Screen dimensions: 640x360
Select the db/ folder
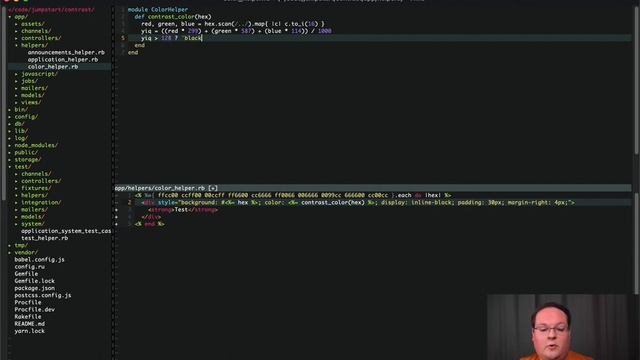coord(20,124)
